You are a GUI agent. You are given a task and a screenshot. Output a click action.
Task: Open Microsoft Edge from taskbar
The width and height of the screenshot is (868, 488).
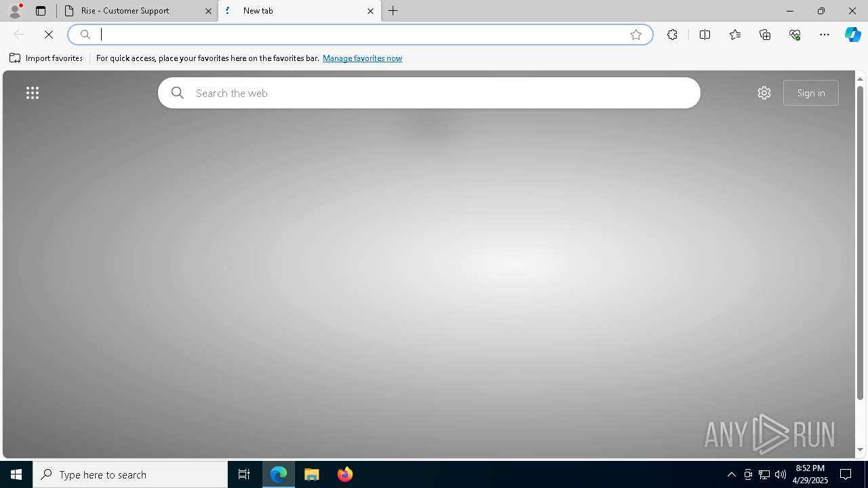tap(279, 474)
